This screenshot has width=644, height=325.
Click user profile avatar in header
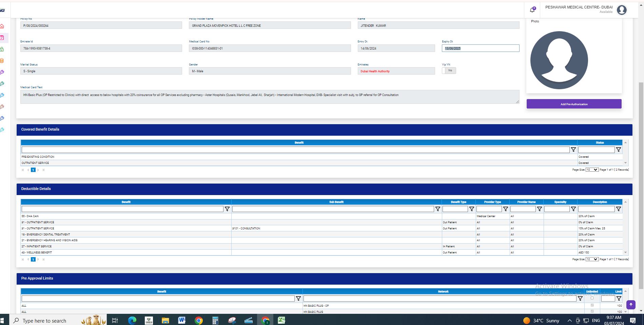pyautogui.click(x=621, y=10)
